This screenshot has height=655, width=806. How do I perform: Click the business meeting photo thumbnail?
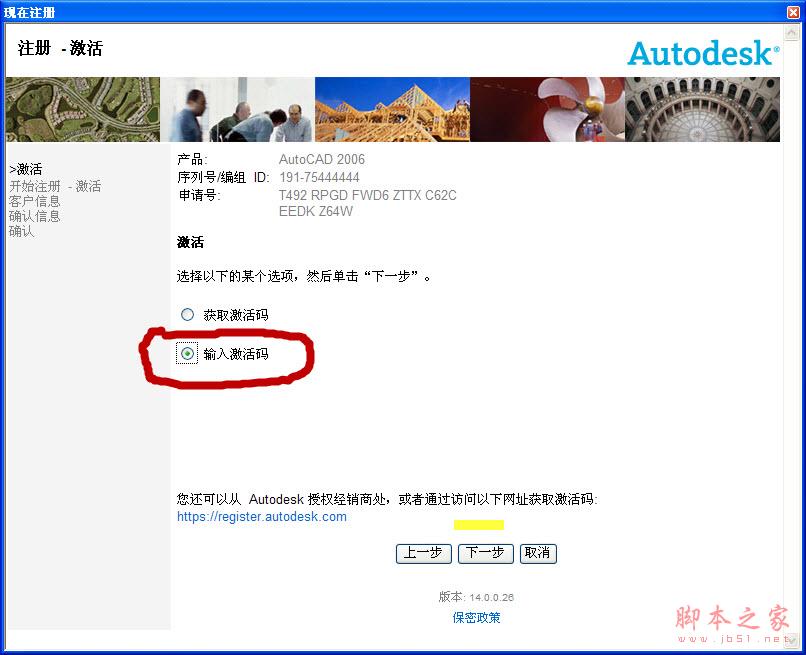click(x=238, y=110)
